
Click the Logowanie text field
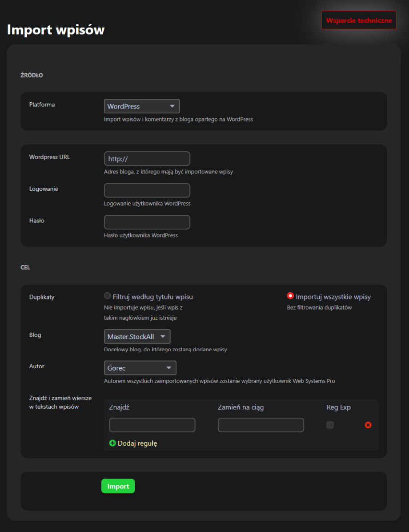pyautogui.click(x=147, y=190)
